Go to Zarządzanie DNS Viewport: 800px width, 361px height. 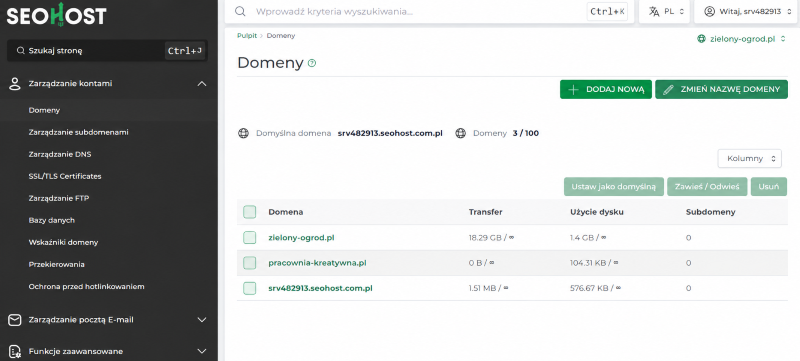(60, 154)
